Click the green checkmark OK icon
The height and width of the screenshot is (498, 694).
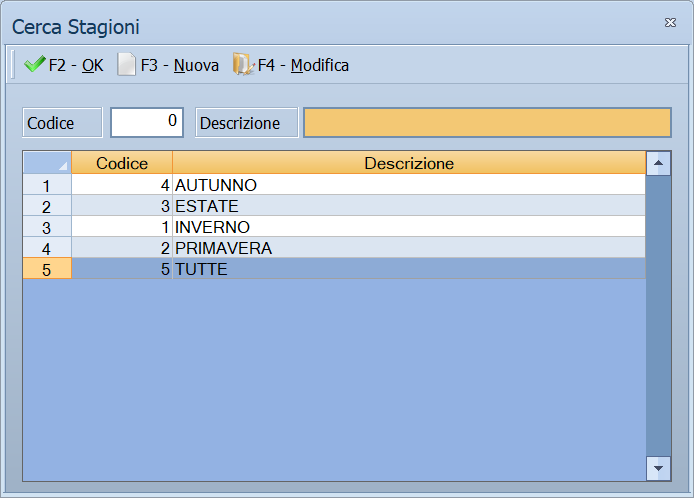[35, 65]
